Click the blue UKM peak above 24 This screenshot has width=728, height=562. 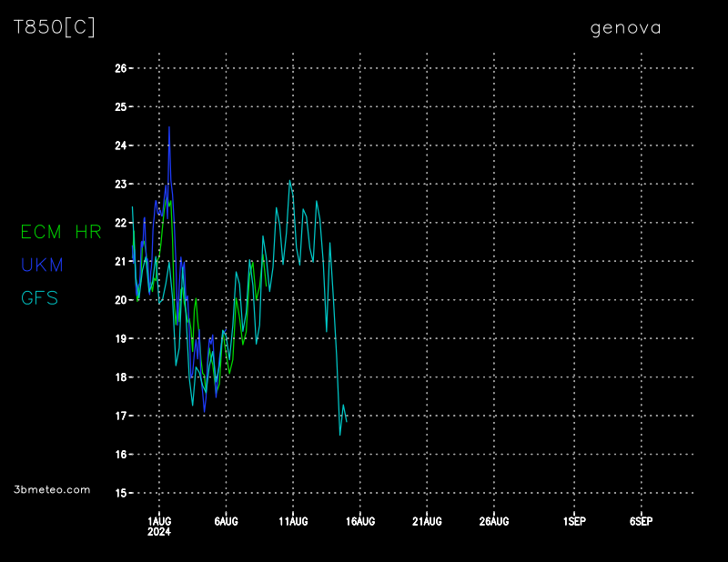pos(169,128)
